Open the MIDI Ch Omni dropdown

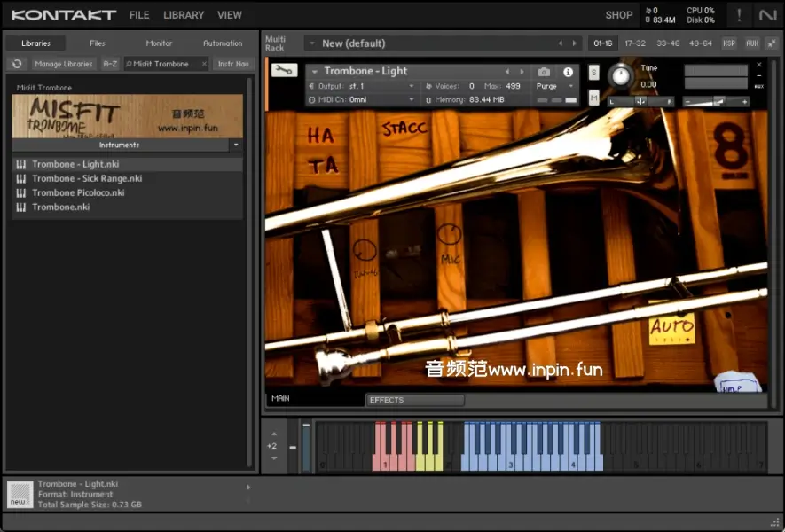pos(381,100)
